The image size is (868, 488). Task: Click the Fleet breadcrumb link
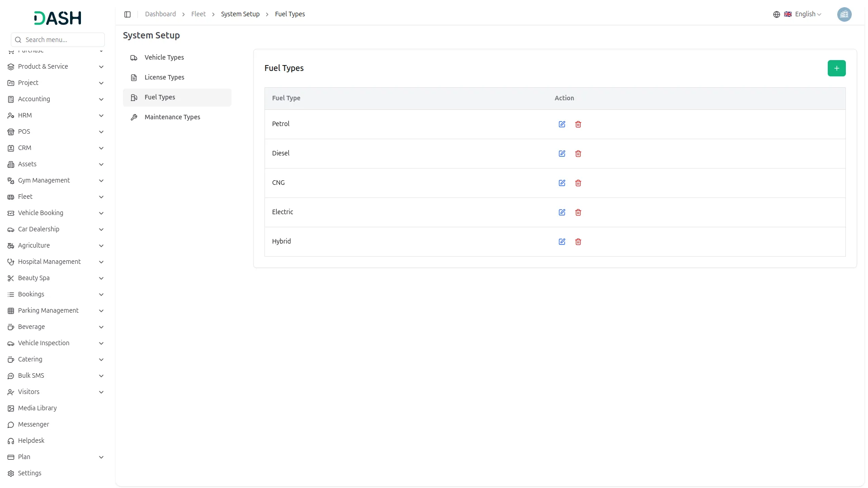pos(198,14)
